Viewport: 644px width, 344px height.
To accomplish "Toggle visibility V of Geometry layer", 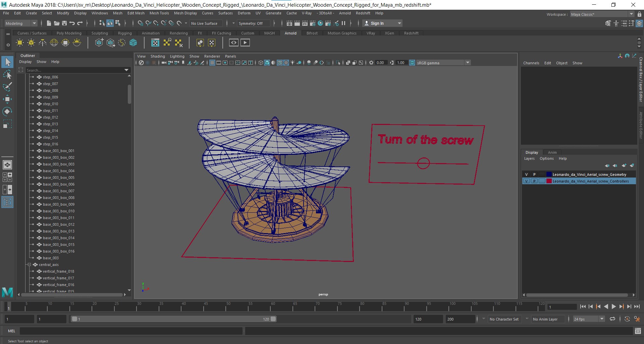I will 526,175.
